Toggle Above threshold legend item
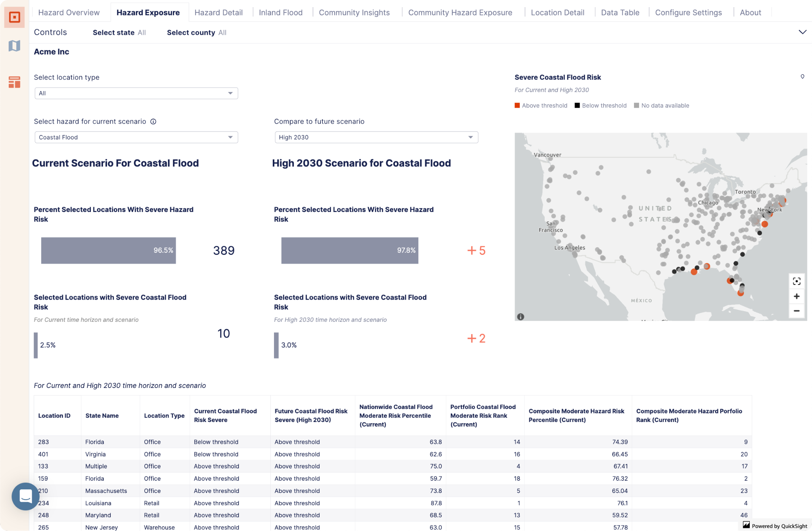The width and height of the screenshot is (812, 531). 541,105
